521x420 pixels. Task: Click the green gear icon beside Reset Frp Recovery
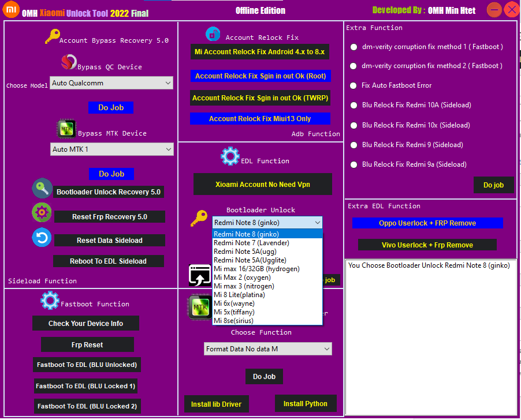(x=42, y=213)
